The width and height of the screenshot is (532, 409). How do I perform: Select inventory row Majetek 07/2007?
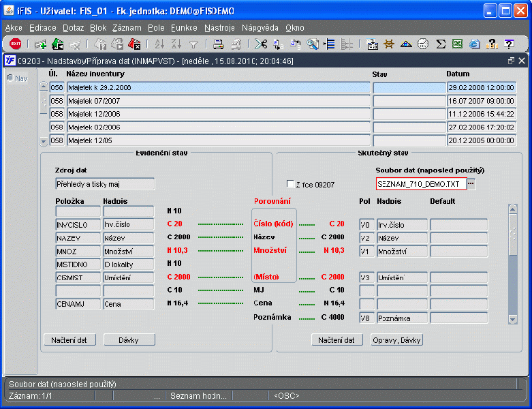219,101
